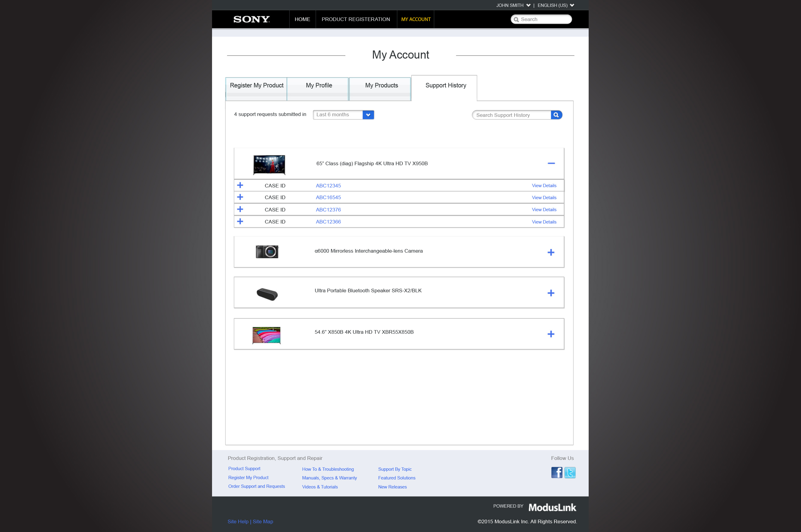The width and height of the screenshot is (801, 532).
Task: Open Product Registeration in the nav bar
Action: pyautogui.click(x=356, y=19)
